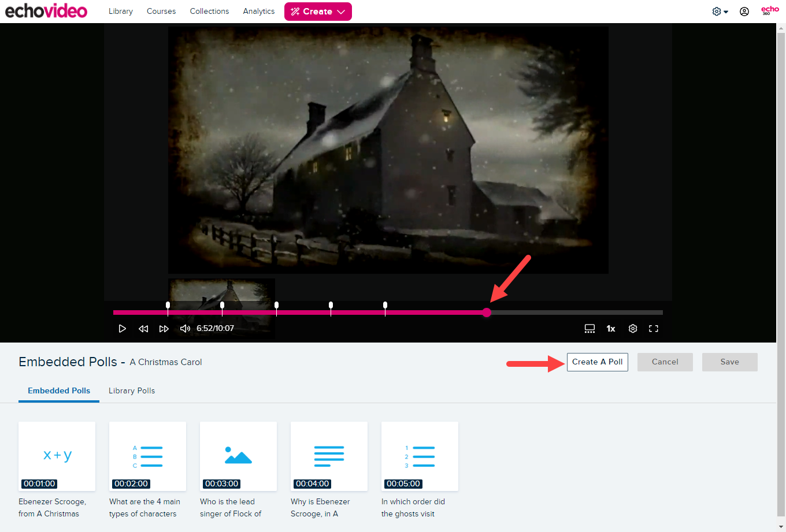Jump to the poll marker at 2:00
Screen dimensions: 786x532
pyautogui.click(x=222, y=306)
